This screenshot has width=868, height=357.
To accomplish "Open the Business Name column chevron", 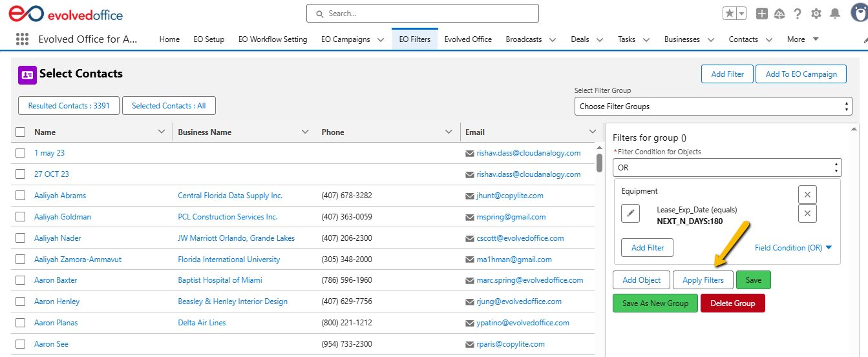I will pyautogui.click(x=305, y=132).
